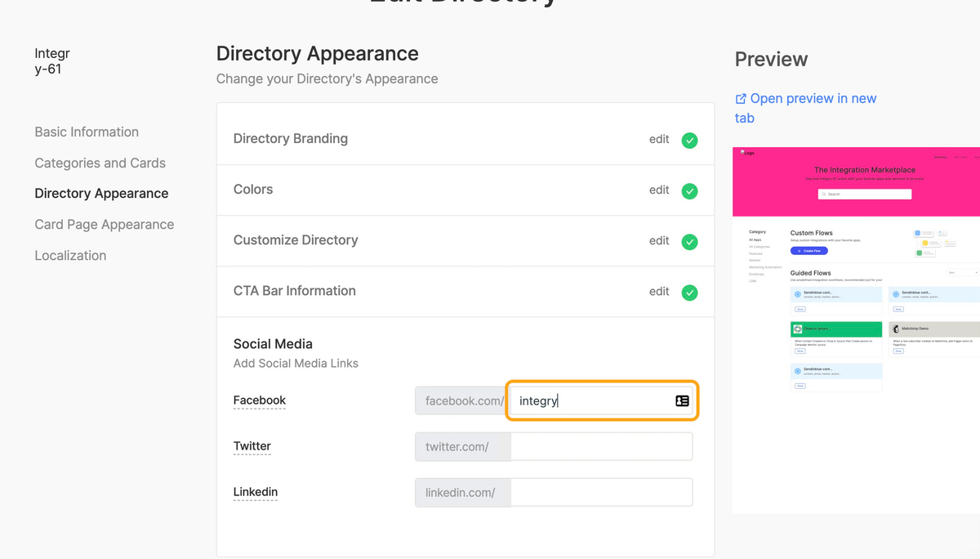Click the green checkmark beside Directory Branding
Image resolution: width=980 pixels, height=559 pixels.
pos(690,140)
